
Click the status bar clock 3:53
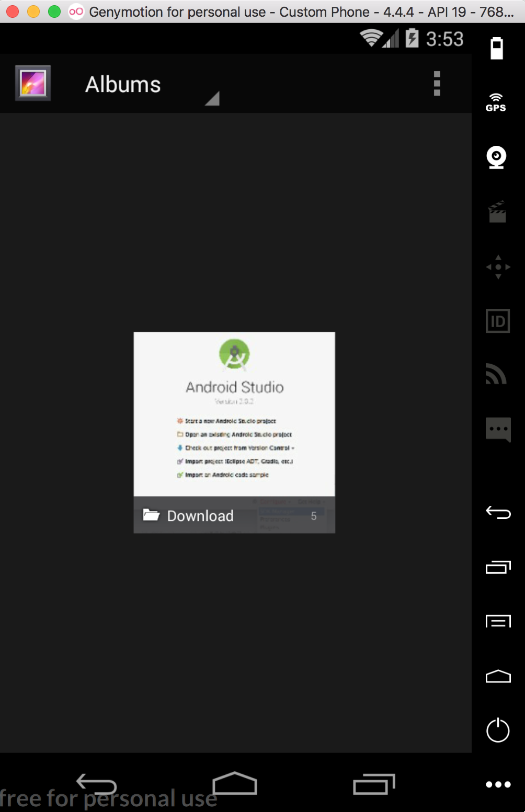tap(444, 39)
